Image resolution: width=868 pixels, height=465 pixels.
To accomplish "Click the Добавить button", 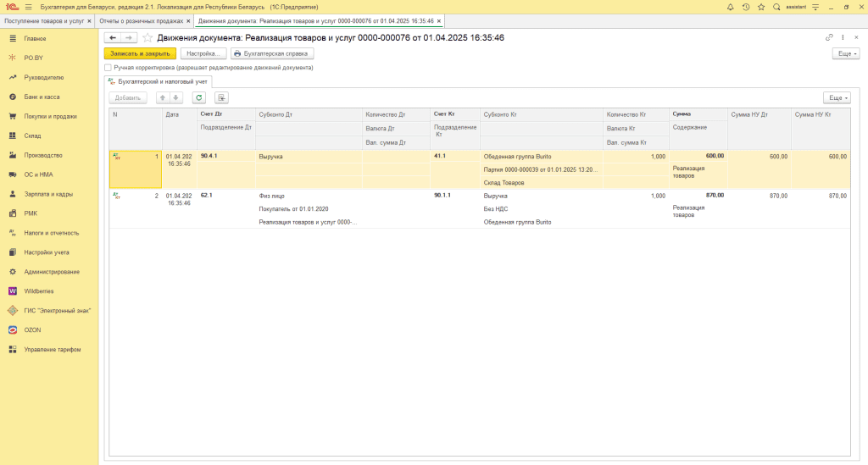I will click(128, 98).
